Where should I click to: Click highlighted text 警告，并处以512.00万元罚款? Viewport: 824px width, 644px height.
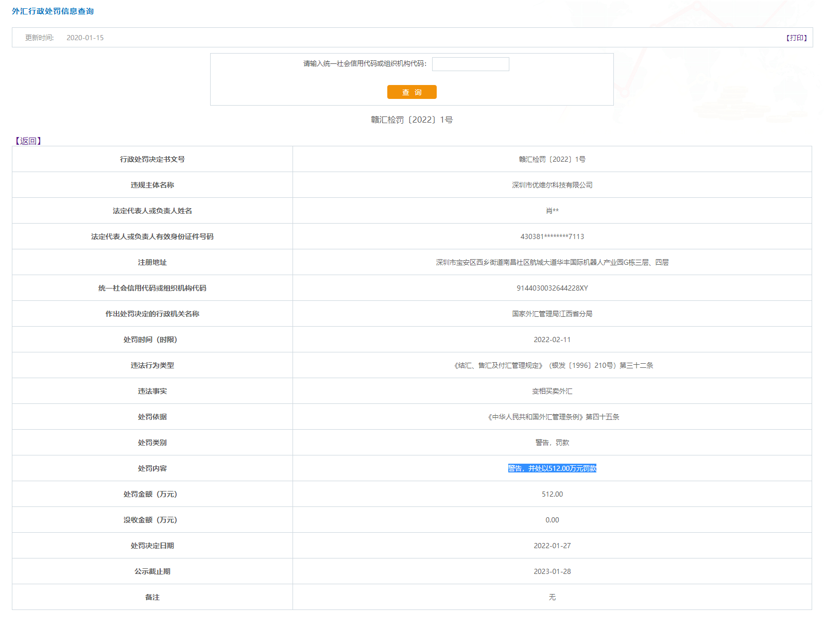(552, 468)
